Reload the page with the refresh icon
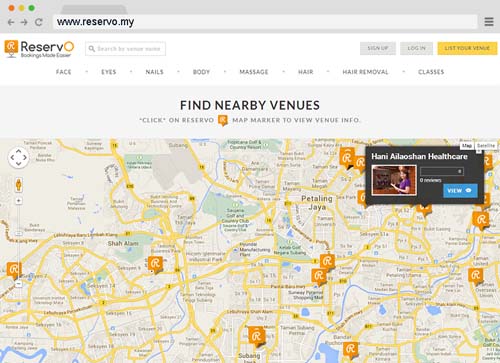The width and height of the screenshot is (500, 363). [x=39, y=22]
